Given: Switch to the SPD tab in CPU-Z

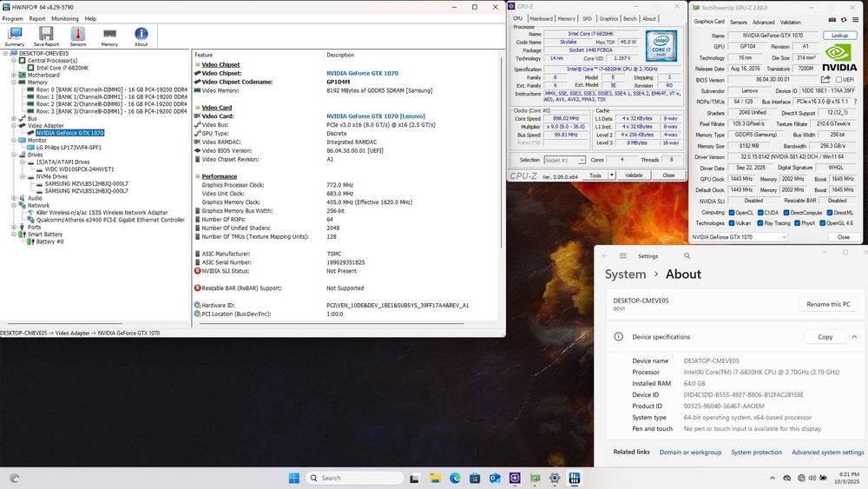Looking at the screenshot, I should 587,19.
